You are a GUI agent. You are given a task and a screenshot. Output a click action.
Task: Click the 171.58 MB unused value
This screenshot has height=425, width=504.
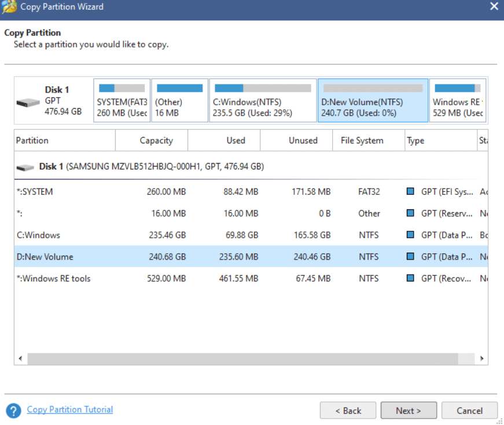311,192
